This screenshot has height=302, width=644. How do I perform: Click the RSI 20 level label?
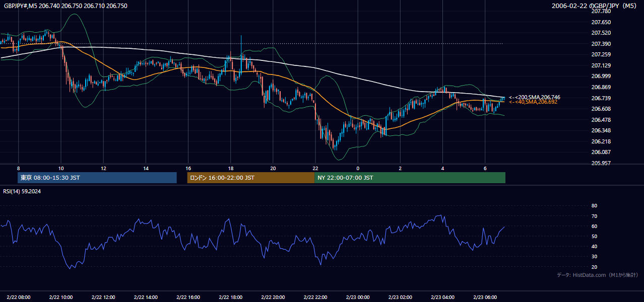tap(594, 267)
